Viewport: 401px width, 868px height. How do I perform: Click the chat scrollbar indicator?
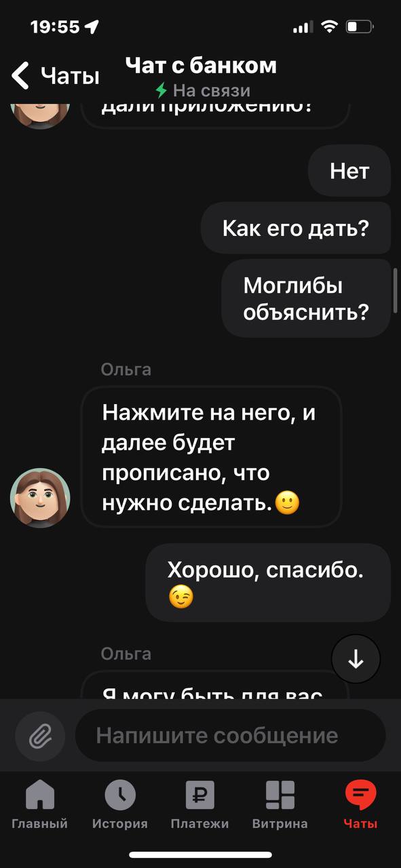(x=396, y=289)
